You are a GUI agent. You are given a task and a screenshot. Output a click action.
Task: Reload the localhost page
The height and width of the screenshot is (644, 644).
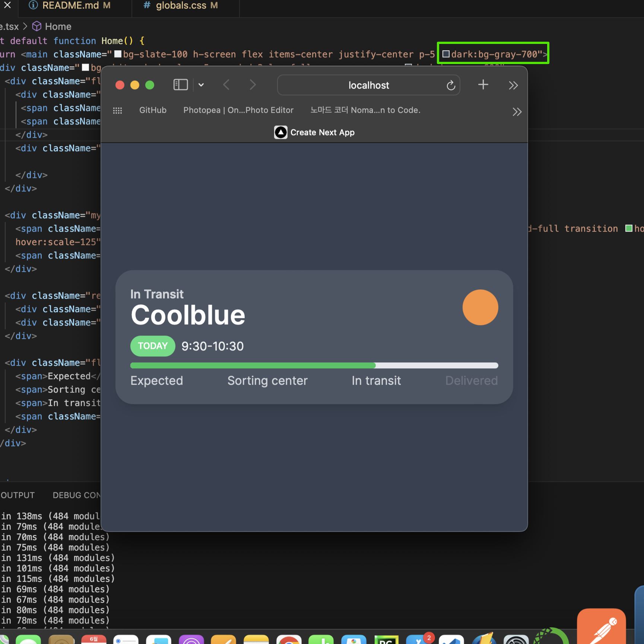tap(451, 85)
